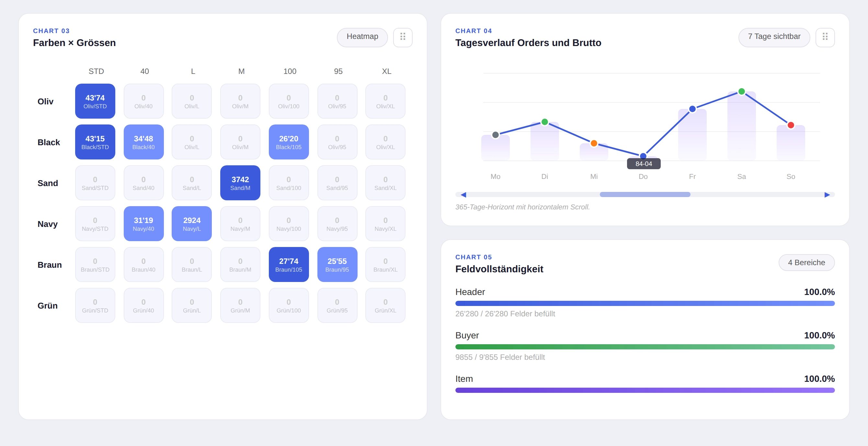This screenshot has height=446, width=868.
Task: Click the 84-04 tooltip above Do
Action: coord(643,163)
